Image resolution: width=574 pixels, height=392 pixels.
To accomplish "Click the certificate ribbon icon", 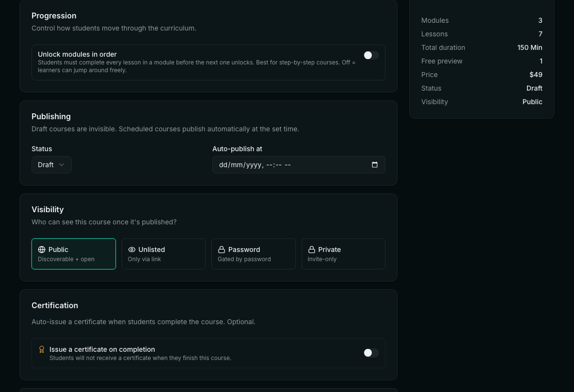I will point(42,349).
